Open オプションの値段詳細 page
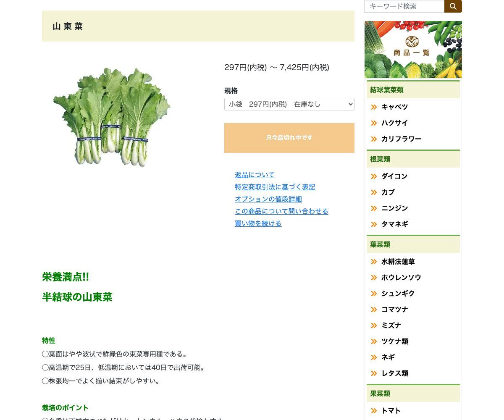Image resolution: width=504 pixels, height=420 pixels. point(268,199)
